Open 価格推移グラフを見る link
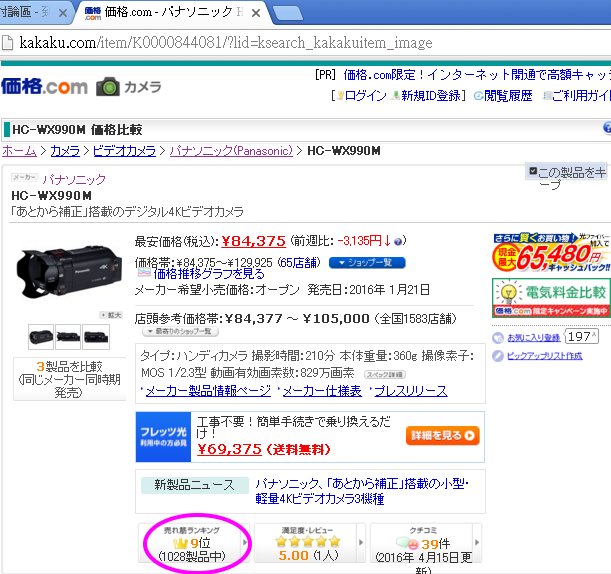This screenshot has height=574, width=611. coord(209,274)
